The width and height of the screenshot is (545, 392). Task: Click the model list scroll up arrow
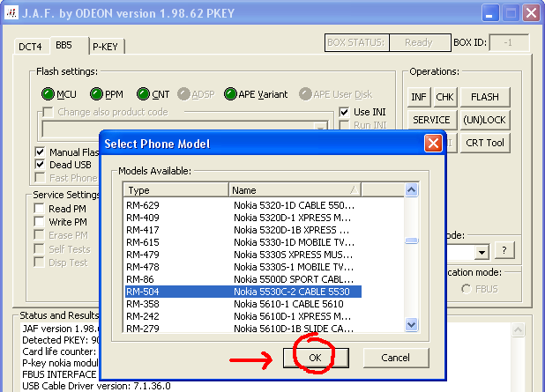(x=411, y=190)
